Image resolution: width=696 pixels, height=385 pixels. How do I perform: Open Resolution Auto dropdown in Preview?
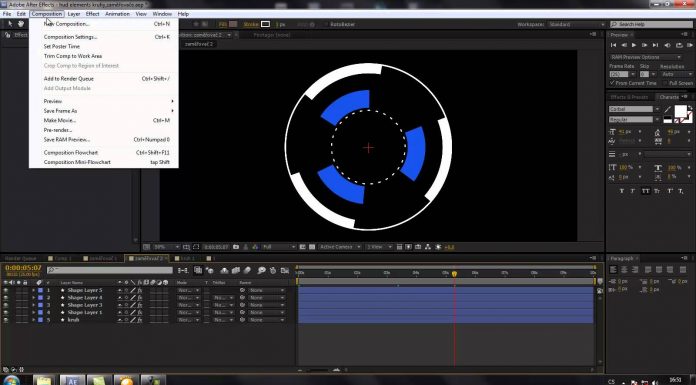(676, 74)
